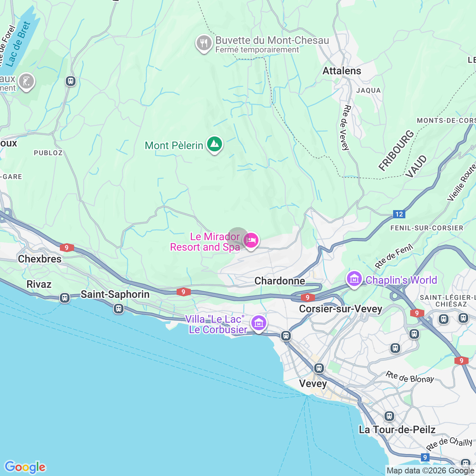The width and height of the screenshot is (476, 476).
Task: Select the Vevey train station icon
Action: point(319,368)
